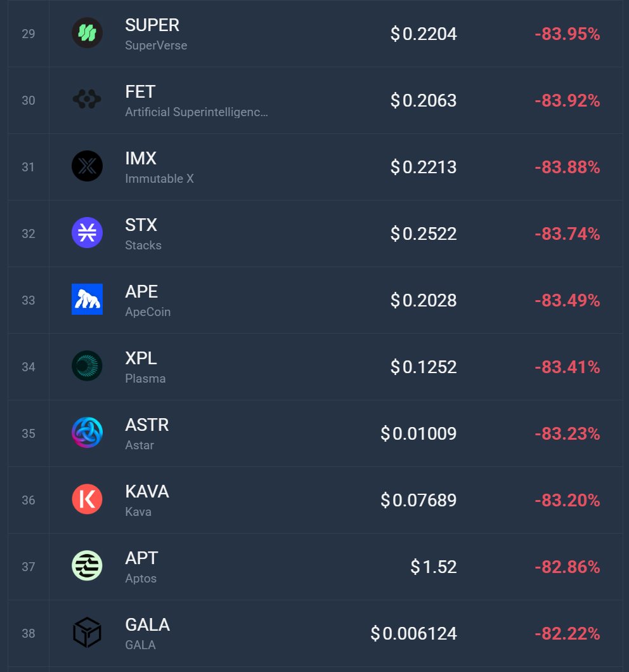Click the FET coin logo
The image size is (629, 672).
tap(87, 100)
